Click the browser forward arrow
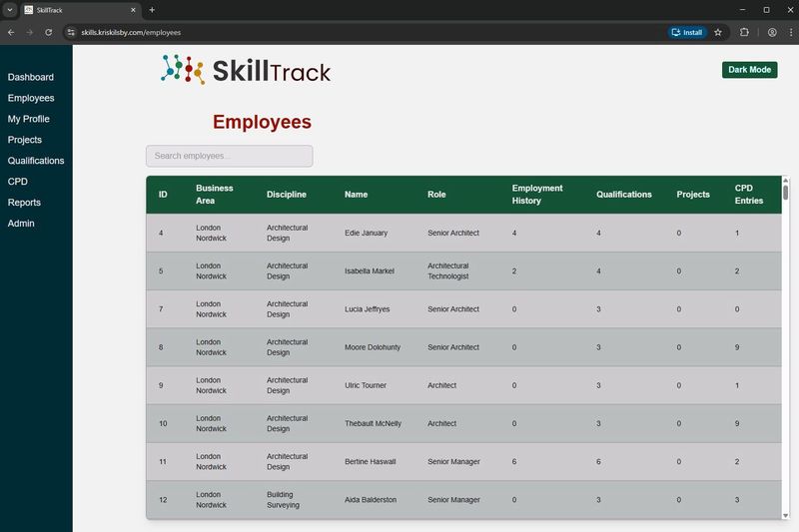The image size is (799, 532). (x=30, y=32)
